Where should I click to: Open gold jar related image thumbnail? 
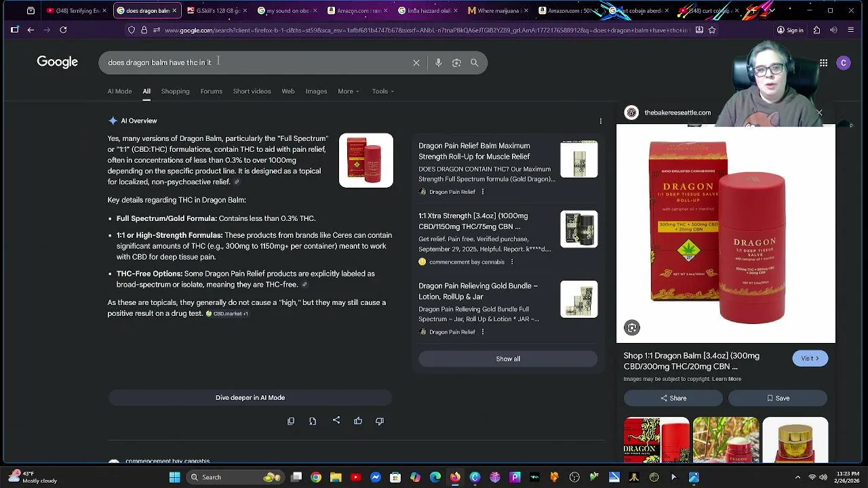click(x=795, y=440)
